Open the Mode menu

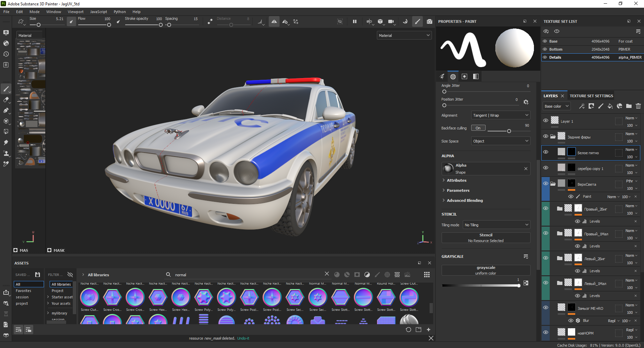click(35, 12)
